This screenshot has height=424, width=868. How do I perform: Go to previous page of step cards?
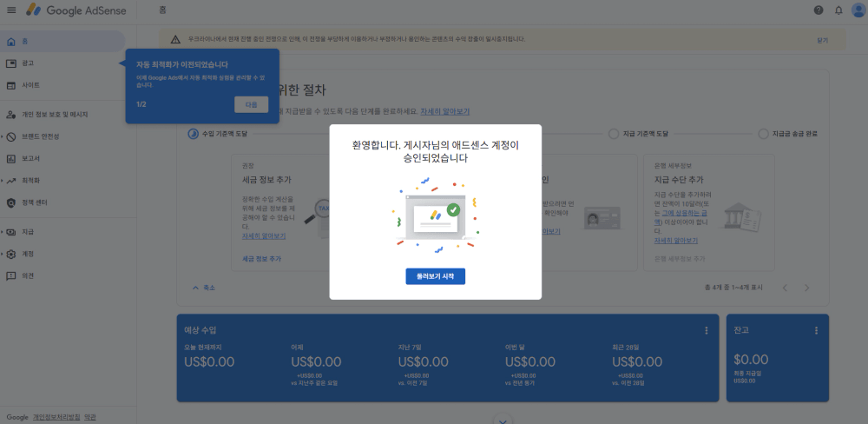(785, 288)
